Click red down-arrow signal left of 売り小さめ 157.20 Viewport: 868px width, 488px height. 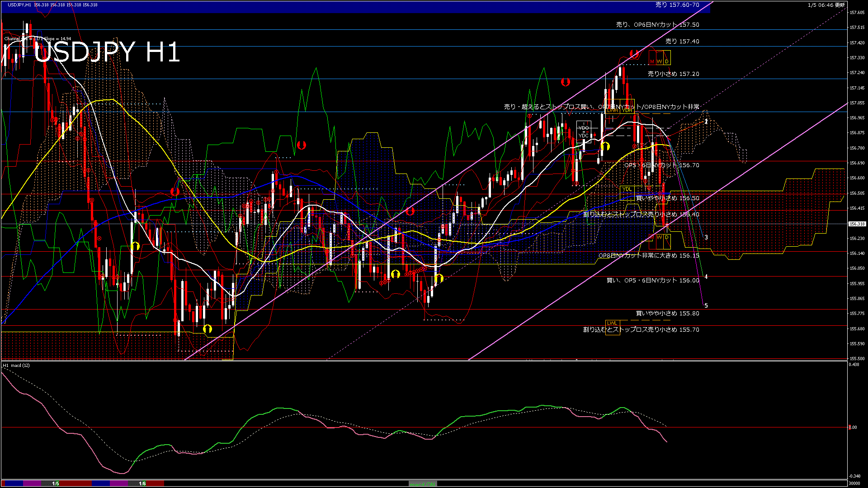tap(565, 82)
